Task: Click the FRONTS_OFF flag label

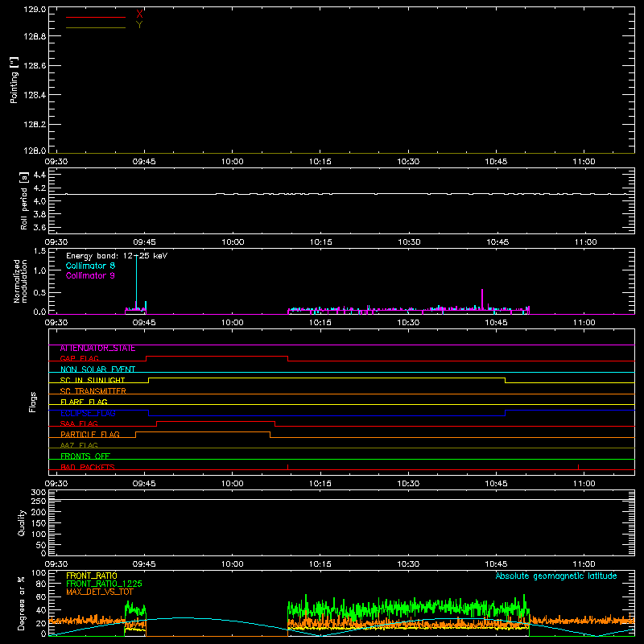Action: click(85, 456)
